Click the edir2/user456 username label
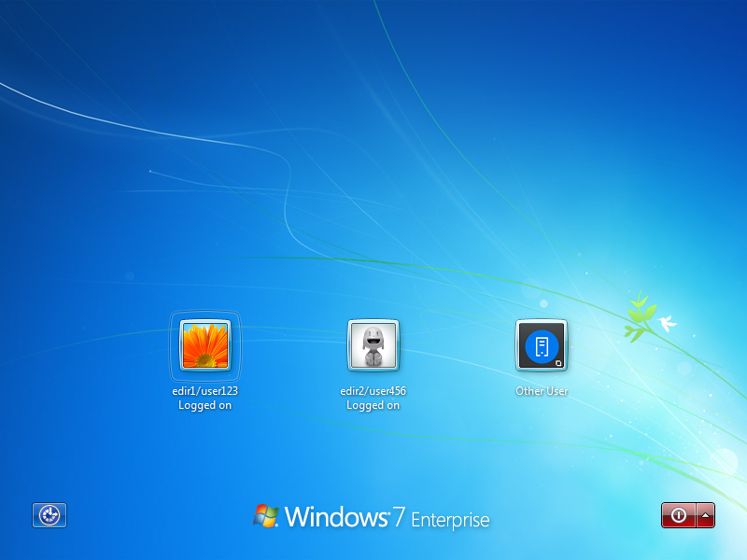 click(373, 391)
